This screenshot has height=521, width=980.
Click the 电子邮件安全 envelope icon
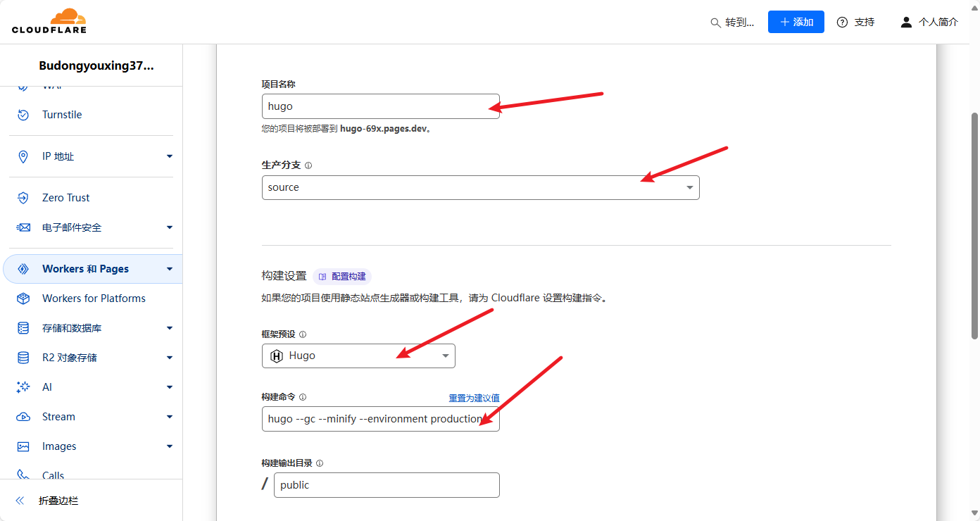coord(23,227)
